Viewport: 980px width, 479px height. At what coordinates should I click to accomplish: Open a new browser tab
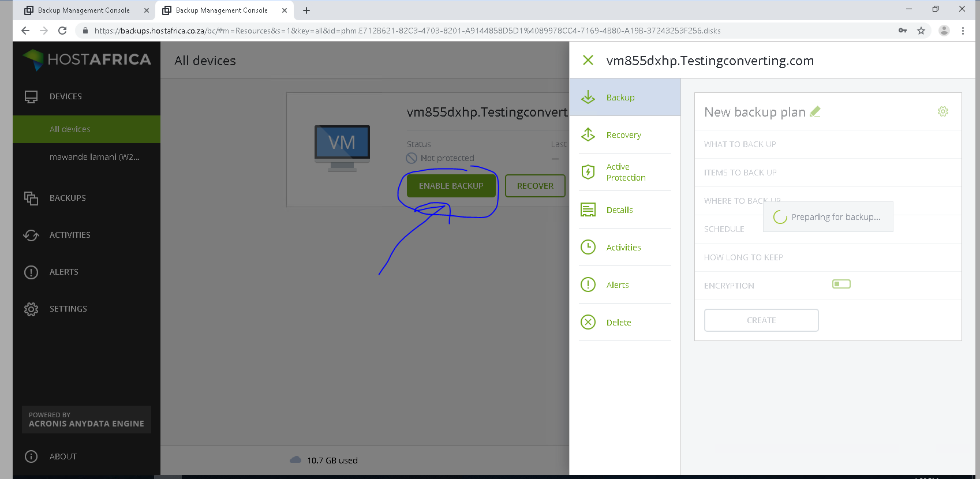tap(306, 10)
